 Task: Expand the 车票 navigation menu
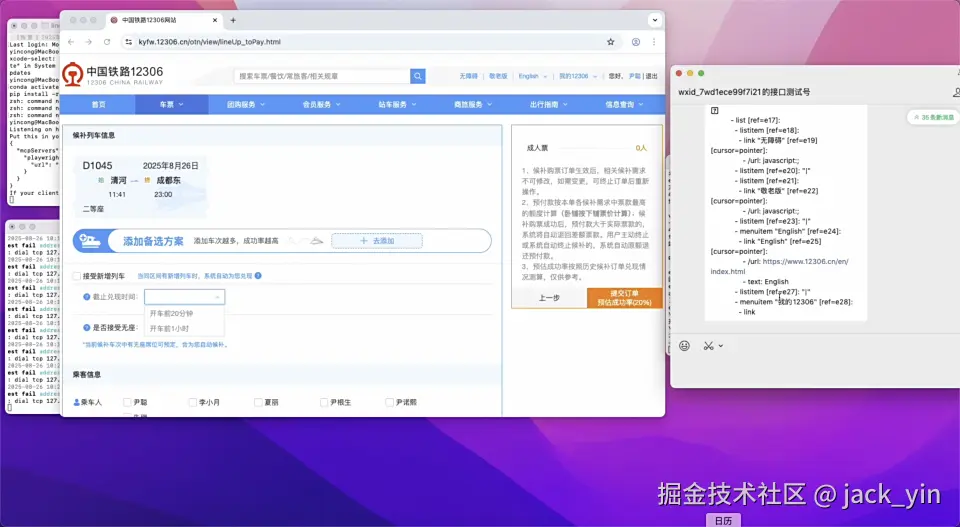[171, 105]
